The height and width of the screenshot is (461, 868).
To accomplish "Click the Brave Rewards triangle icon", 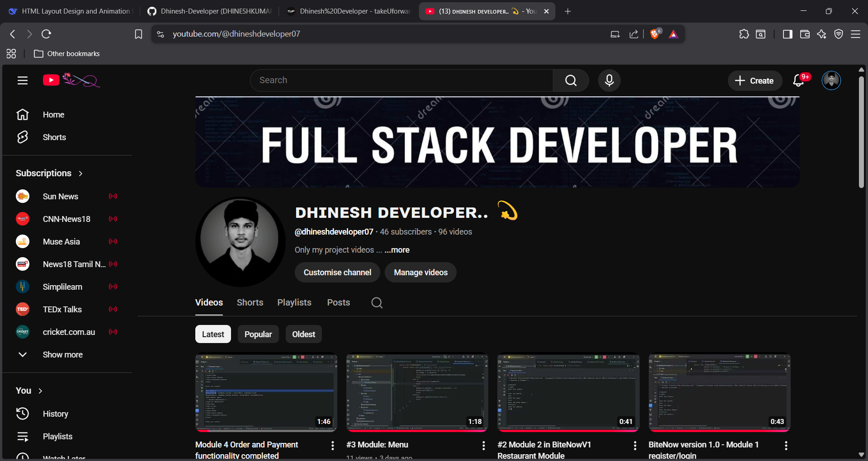I will (673, 34).
